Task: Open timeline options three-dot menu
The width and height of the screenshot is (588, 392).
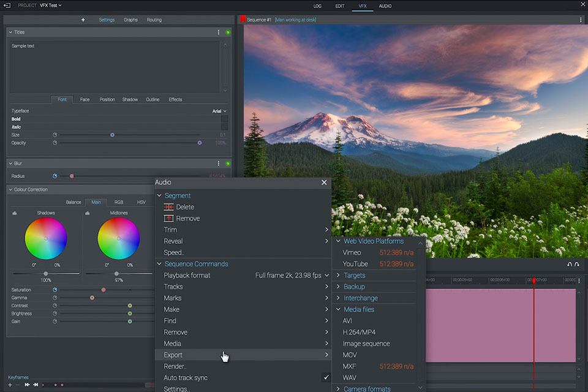Action: pos(579,281)
